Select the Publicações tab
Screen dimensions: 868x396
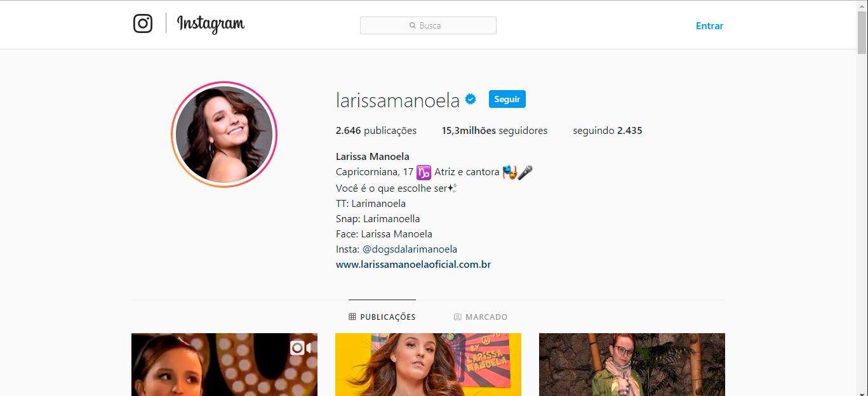[382, 317]
